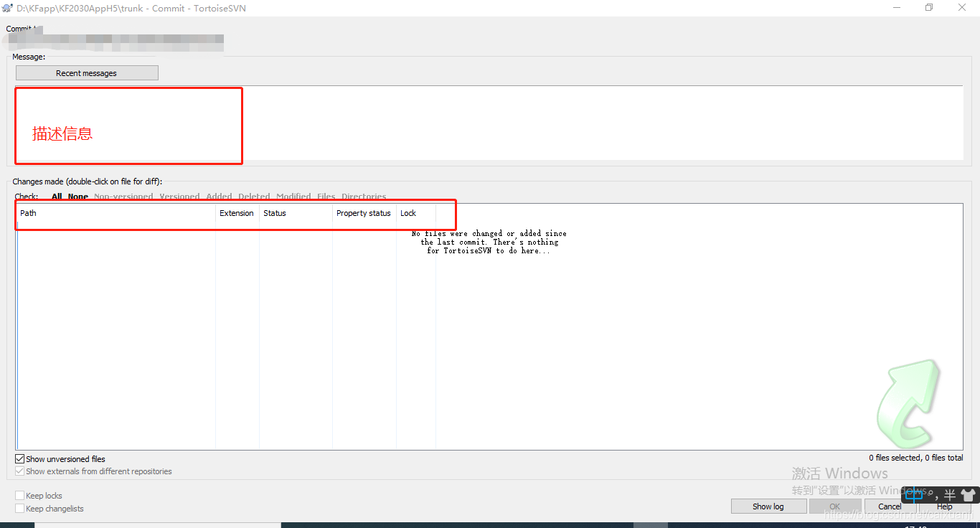The image size is (980, 528).
Task: Sort by Property status column header
Action: [x=364, y=213]
